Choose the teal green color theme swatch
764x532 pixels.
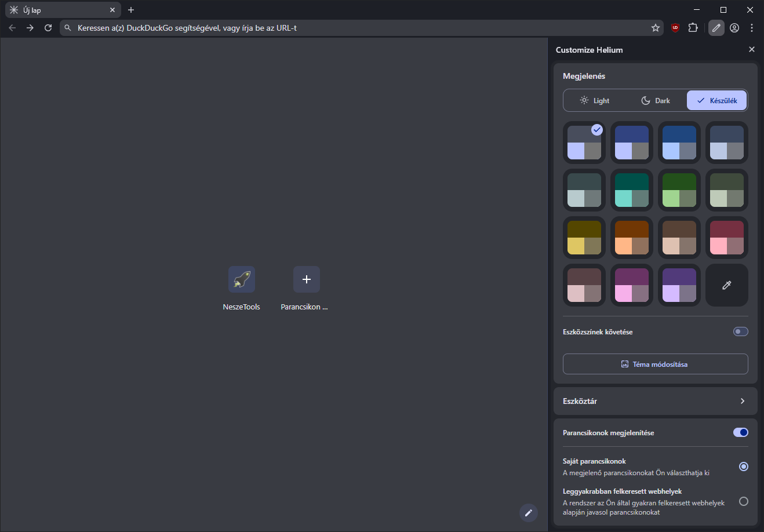[x=631, y=190]
